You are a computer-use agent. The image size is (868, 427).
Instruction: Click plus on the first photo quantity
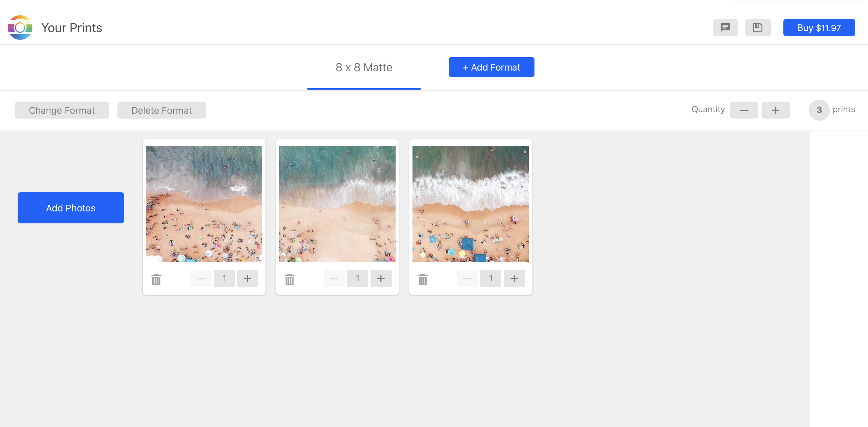click(x=248, y=278)
